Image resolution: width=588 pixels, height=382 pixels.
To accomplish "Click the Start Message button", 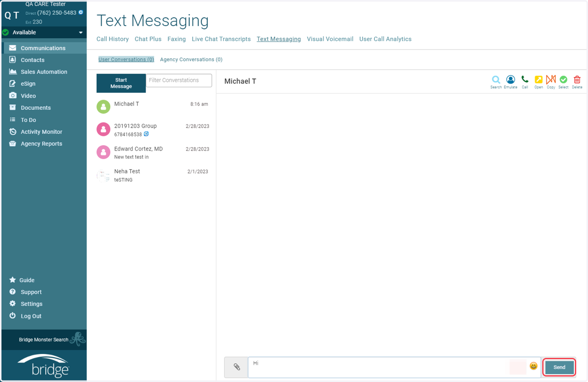I will click(x=121, y=83).
